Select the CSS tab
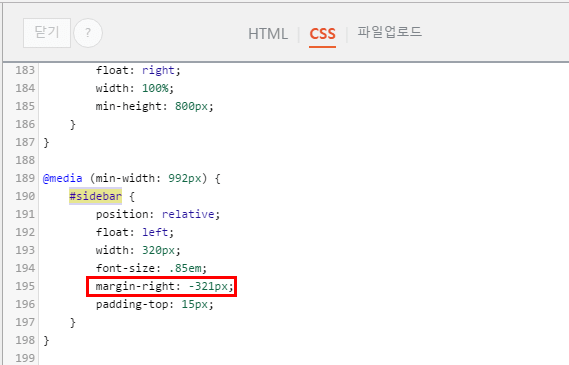The height and width of the screenshot is (365, 569). pyautogui.click(x=322, y=34)
